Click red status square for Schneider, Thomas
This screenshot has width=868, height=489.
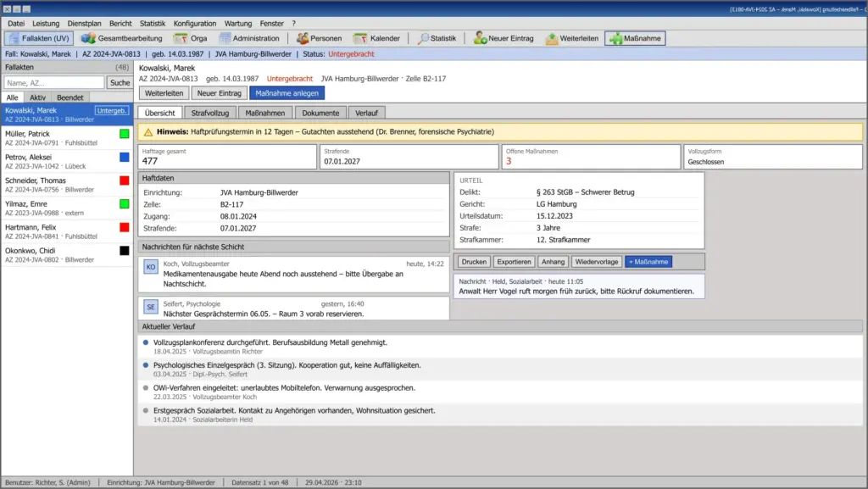point(125,181)
